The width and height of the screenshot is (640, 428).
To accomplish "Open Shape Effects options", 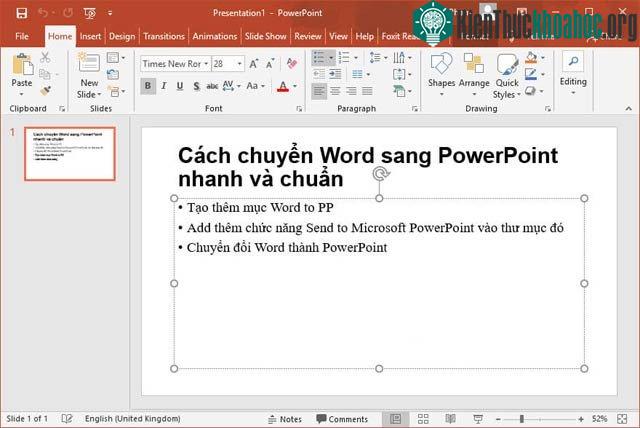I will pyautogui.click(x=535, y=91).
